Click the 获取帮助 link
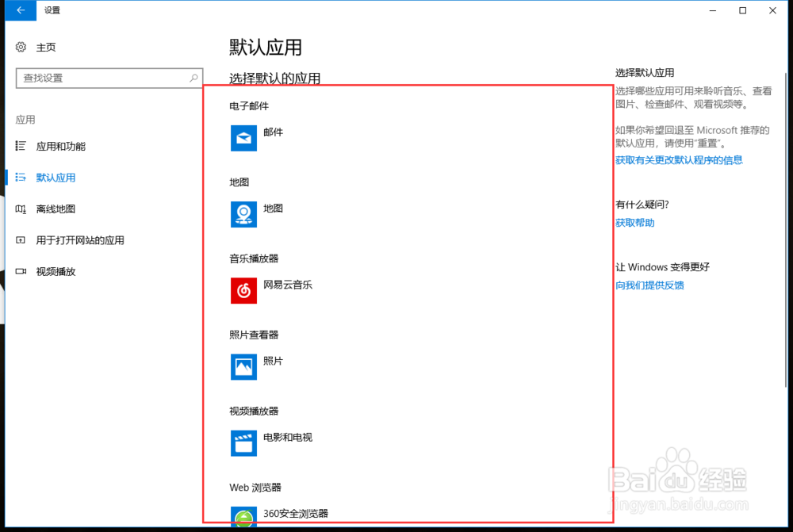 click(x=635, y=223)
